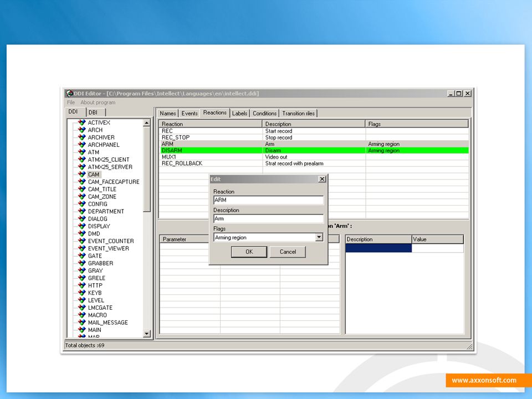The height and width of the screenshot is (399, 532).
Task: Click the Parameter column header
Action: (184, 239)
